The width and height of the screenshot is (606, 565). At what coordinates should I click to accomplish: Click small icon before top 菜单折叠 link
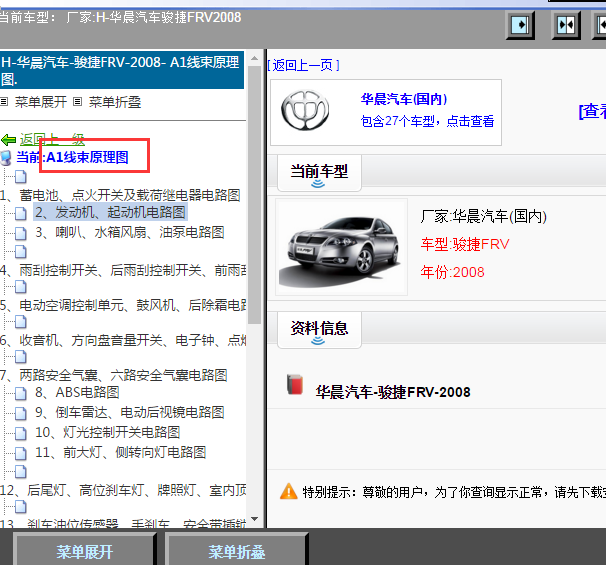click(x=78, y=102)
